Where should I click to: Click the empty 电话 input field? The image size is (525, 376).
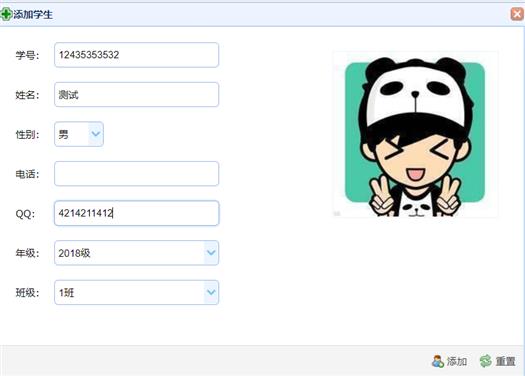coord(137,174)
